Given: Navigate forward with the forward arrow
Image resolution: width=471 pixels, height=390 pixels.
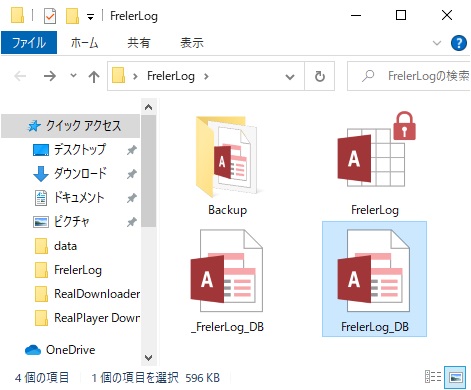Looking at the screenshot, I should 50,76.
